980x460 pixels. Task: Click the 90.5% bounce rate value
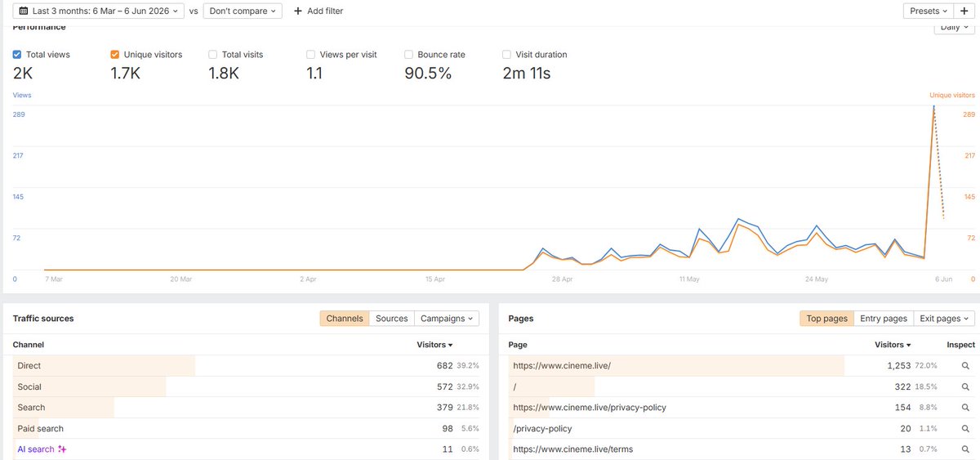428,74
